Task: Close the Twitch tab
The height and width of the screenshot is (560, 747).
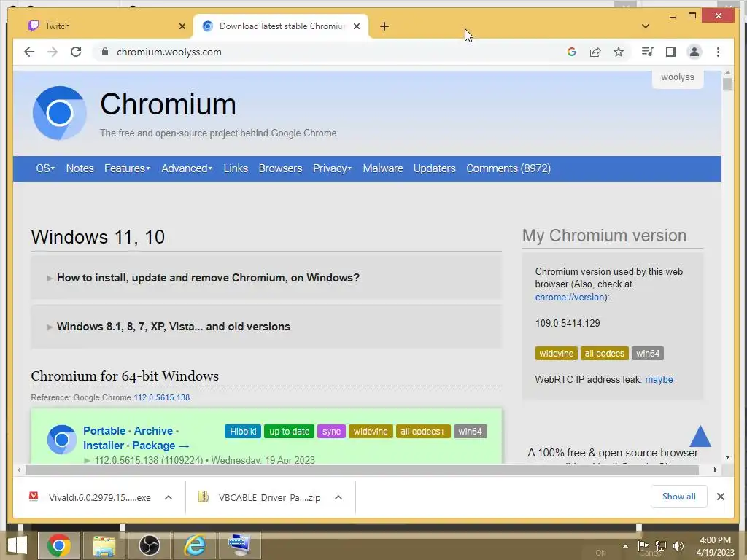Action: point(182,26)
